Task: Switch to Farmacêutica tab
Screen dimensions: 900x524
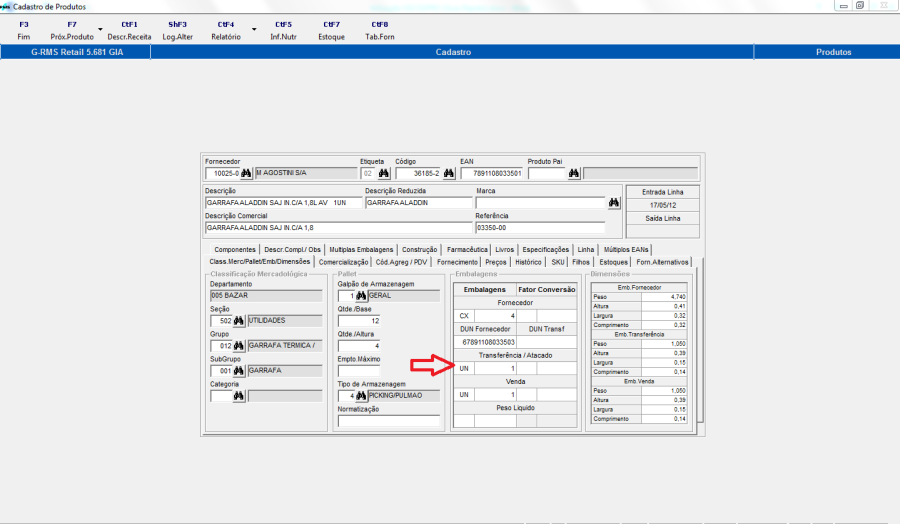Action: [467, 250]
